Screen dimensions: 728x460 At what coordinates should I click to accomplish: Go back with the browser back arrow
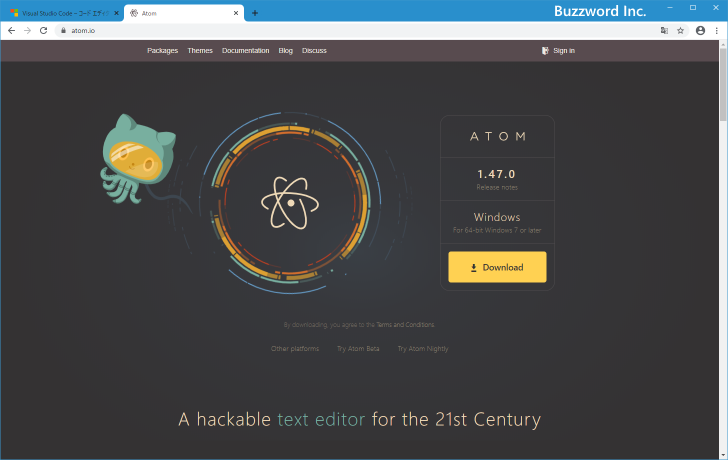(x=12, y=31)
